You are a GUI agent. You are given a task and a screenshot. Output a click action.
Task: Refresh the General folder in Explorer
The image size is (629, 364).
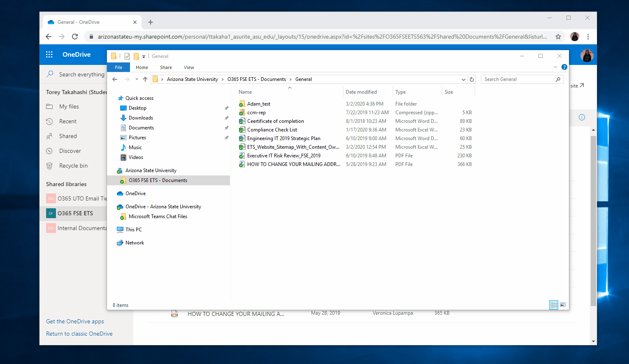coord(472,79)
